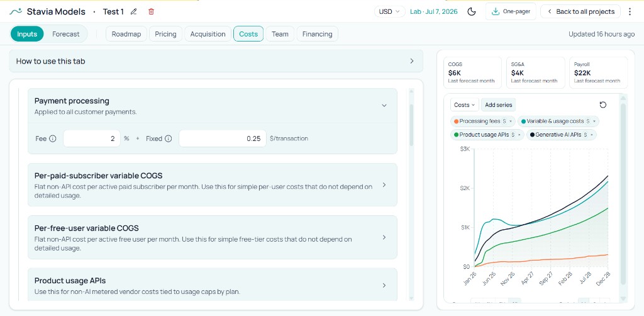This screenshot has height=316, width=644.
Task: Click the Updated 16 hours ago text
Action: [x=601, y=34]
